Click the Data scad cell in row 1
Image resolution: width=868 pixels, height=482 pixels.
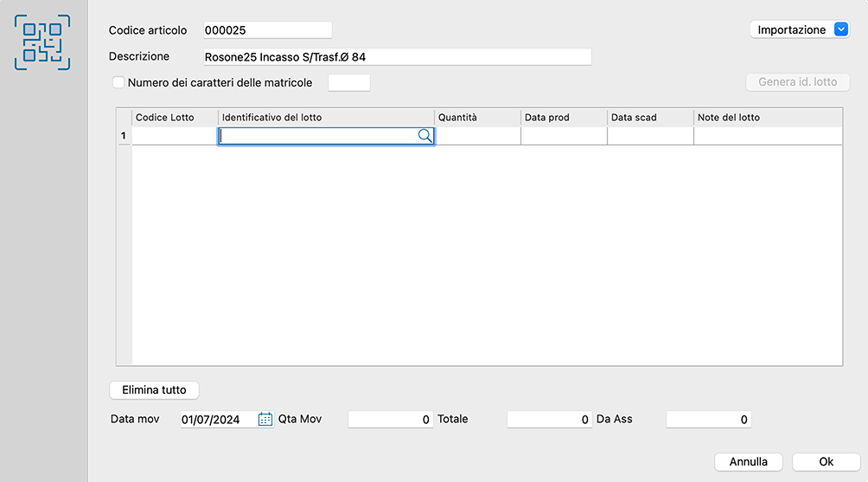click(650, 136)
